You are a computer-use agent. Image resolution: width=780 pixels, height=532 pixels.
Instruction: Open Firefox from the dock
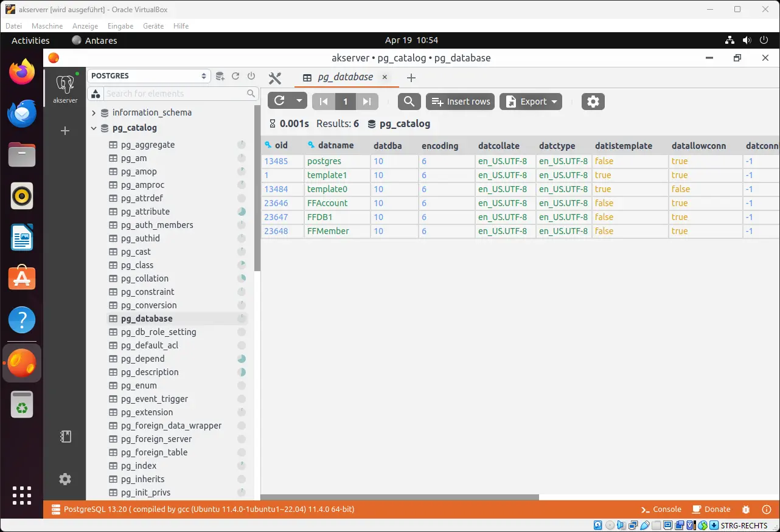[x=22, y=72]
